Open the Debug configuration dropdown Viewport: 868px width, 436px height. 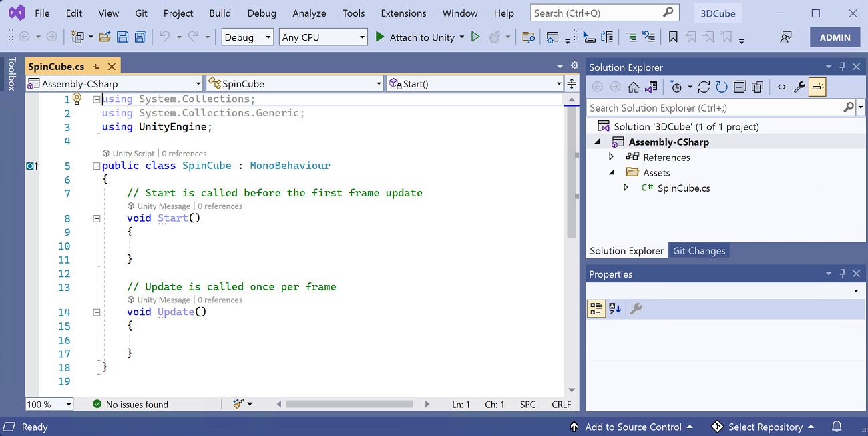click(247, 37)
